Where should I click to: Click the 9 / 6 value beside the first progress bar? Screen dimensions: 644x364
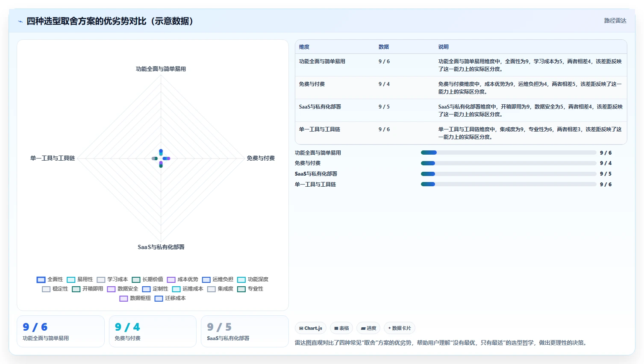tap(606, 153)
